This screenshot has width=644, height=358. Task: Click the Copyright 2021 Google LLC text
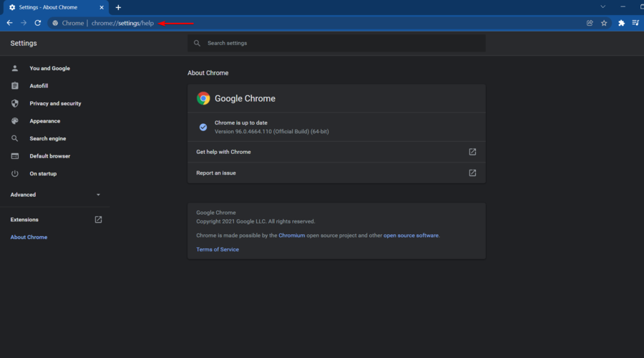(255, 221)
